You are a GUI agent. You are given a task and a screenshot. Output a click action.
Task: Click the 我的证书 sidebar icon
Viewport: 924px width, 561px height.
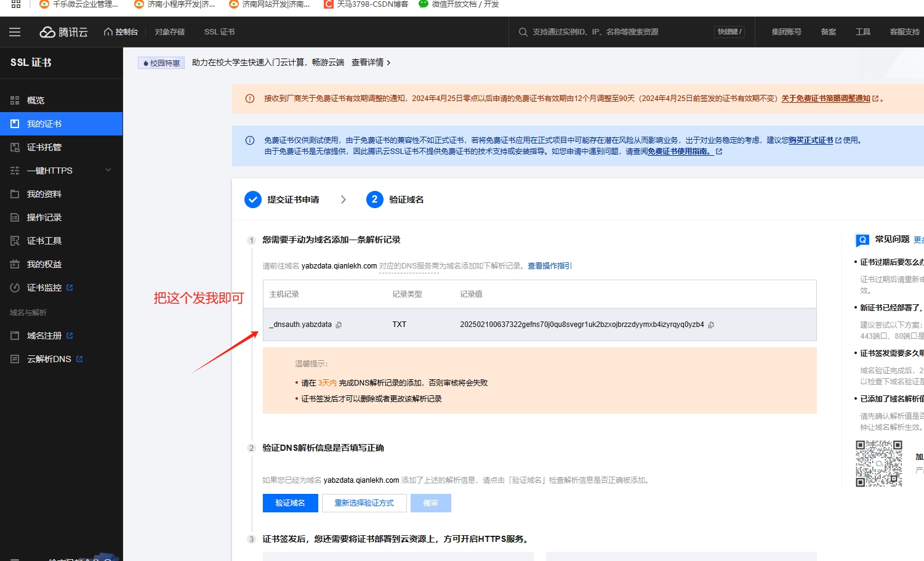point(15,124)
